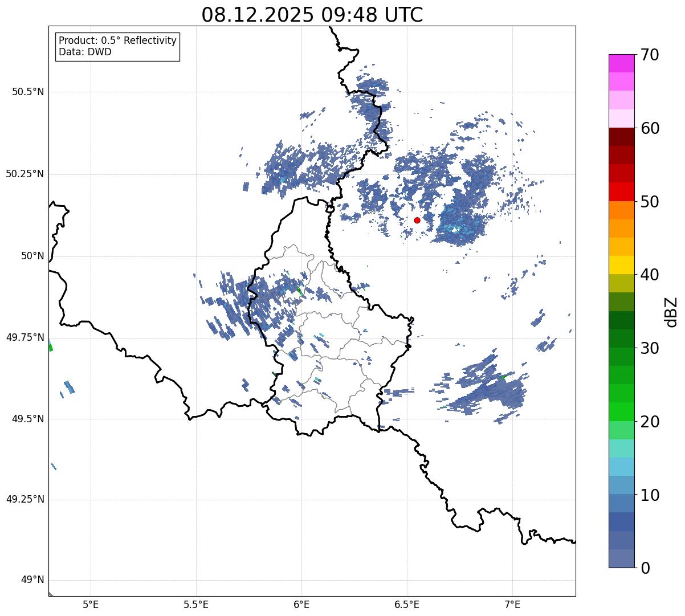685x616 pixels.
Task: Click the 49.25°N latitude label
Action: 25,499
